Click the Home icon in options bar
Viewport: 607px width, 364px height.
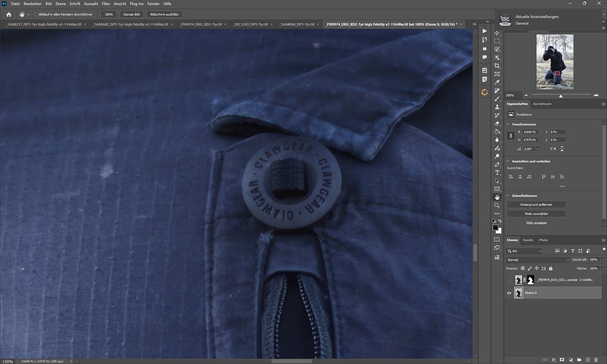point(9,14)
